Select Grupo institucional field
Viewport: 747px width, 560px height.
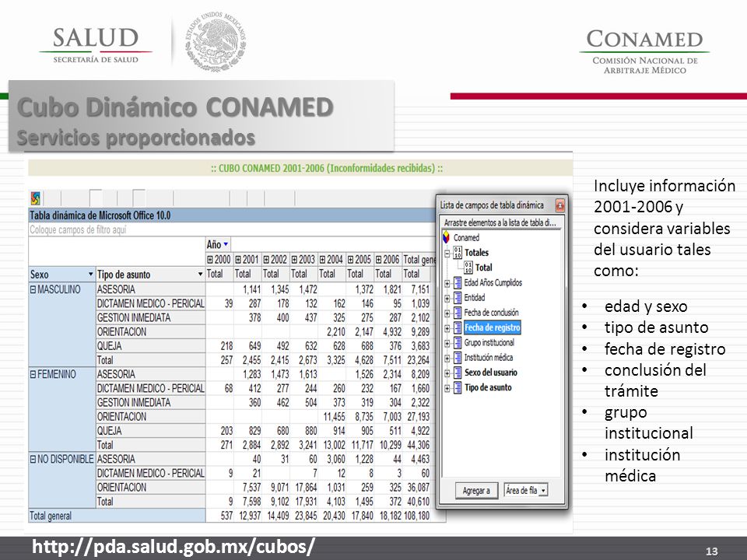point(489,343)
